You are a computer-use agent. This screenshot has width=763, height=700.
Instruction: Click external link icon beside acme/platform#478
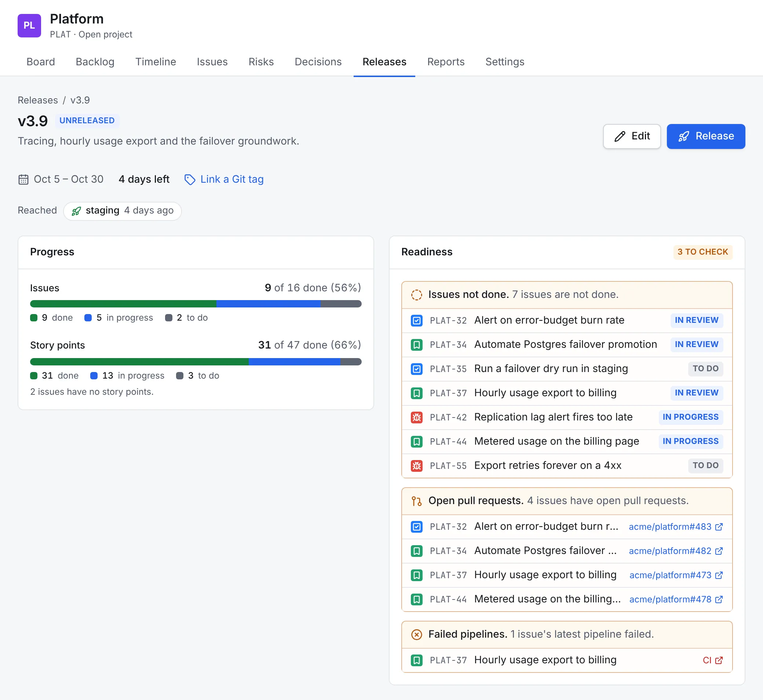[x=718, y=599]
